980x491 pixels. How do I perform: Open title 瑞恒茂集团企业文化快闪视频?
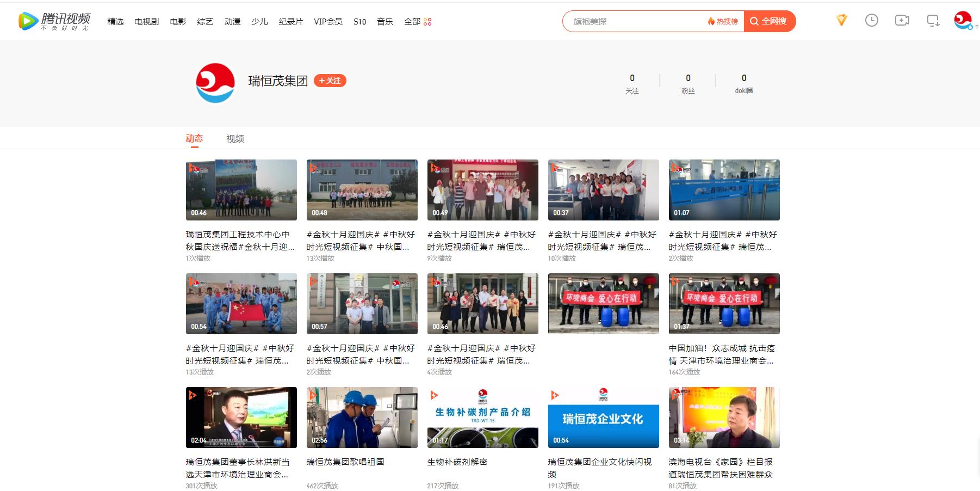[x=600, y=468]
